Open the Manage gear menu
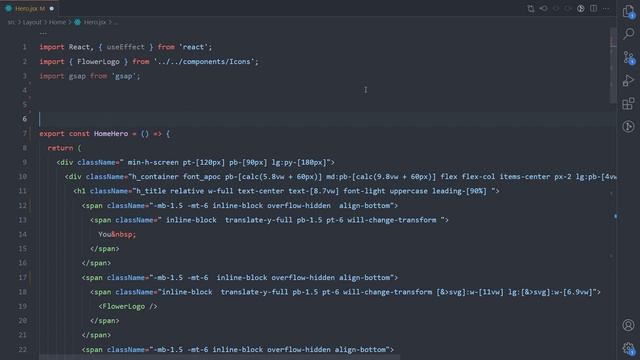Viewport: 640px width, 360px height. [629, 348]
